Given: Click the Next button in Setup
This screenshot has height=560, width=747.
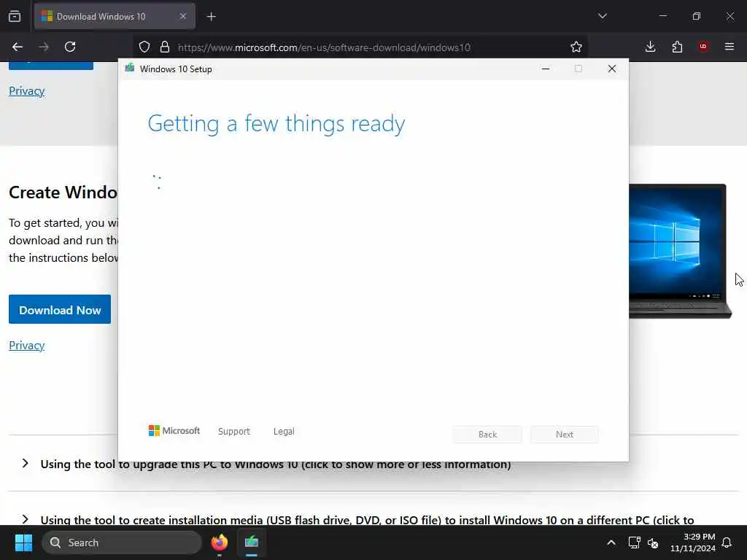Looking at the screenshot, I should click(x=565, y=435).
